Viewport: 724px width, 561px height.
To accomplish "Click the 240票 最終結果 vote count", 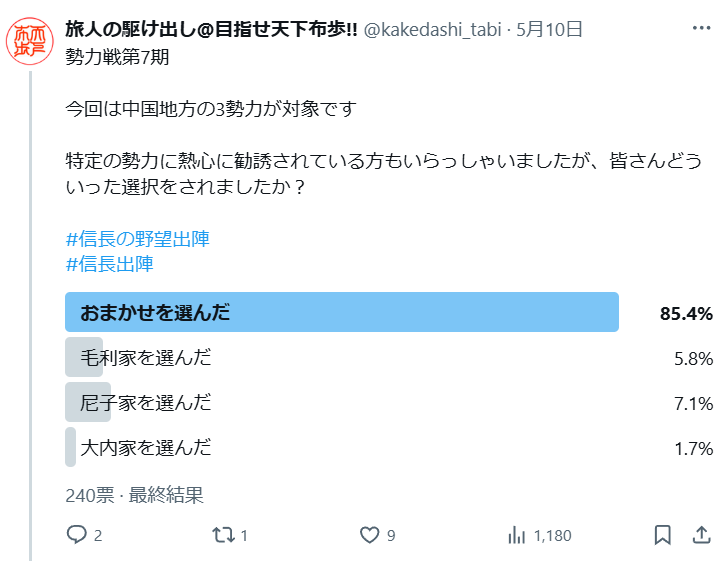I will pyautogui.click(x=134, y=495).
